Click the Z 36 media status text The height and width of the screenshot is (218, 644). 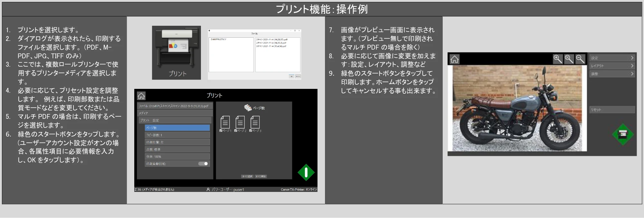point(154,189)
